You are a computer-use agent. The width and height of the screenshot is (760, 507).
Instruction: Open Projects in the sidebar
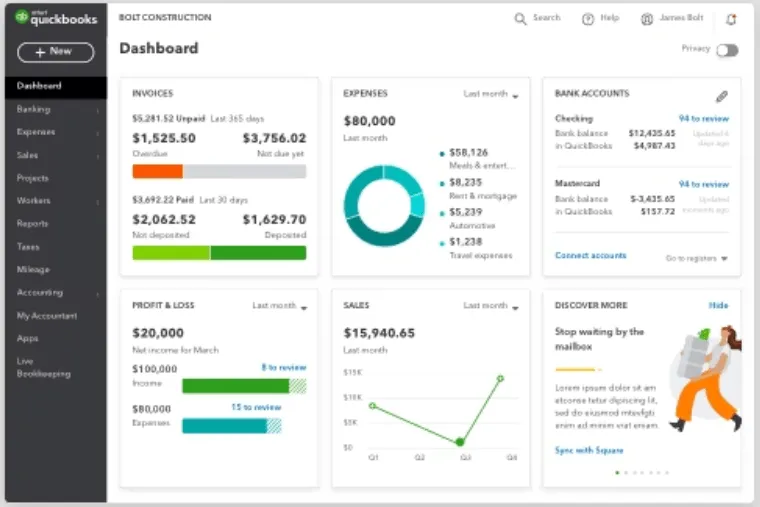(33, 178)
